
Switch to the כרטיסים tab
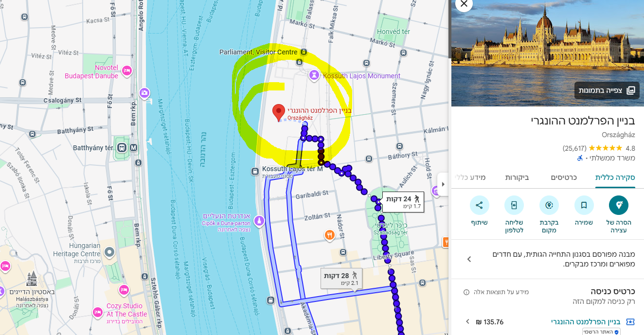coord(564,177)
